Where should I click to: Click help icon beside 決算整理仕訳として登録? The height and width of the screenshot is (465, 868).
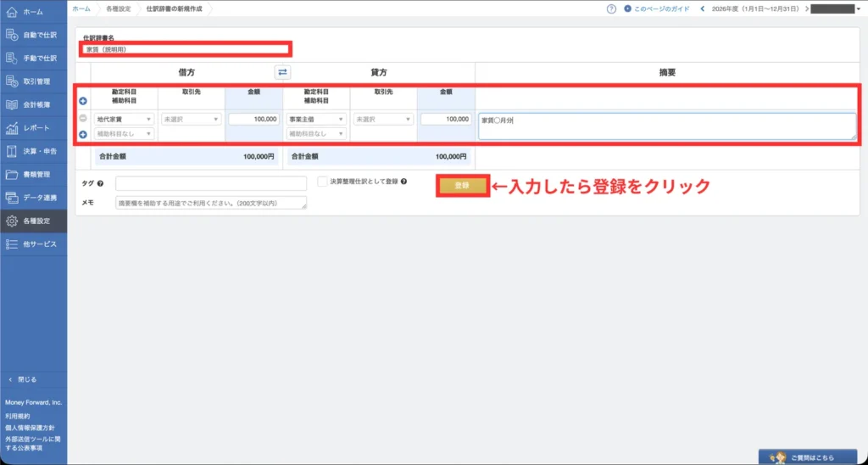(404, 182)
